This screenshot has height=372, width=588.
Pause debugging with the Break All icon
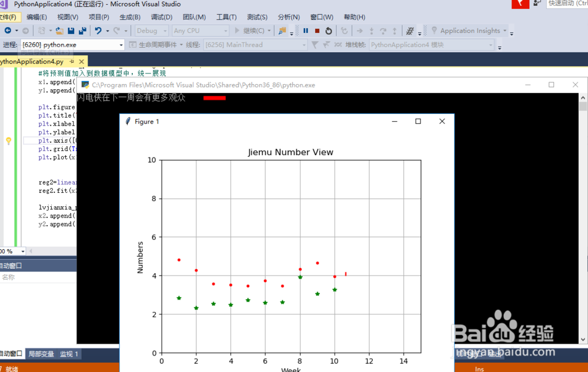click(306, 31)
